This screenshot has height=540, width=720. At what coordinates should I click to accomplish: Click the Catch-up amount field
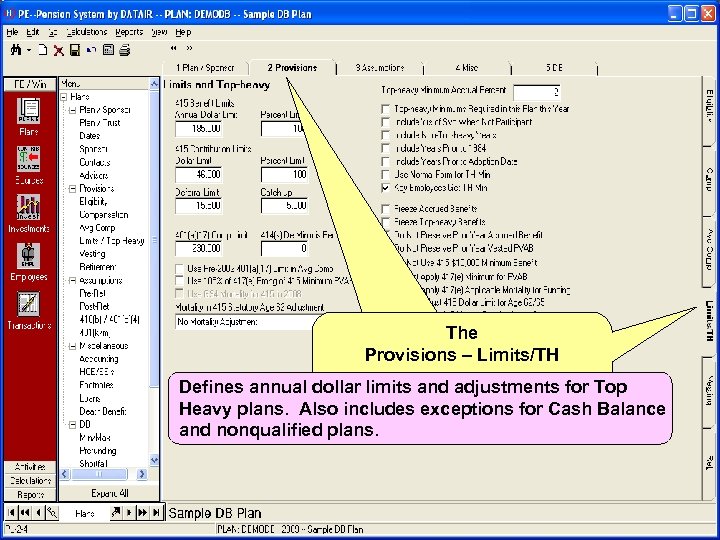pyautogui.click(x=284, y=205)
